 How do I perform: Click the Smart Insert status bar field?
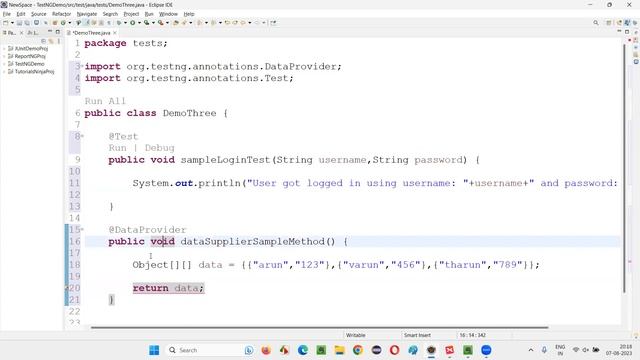pos(417,335)
